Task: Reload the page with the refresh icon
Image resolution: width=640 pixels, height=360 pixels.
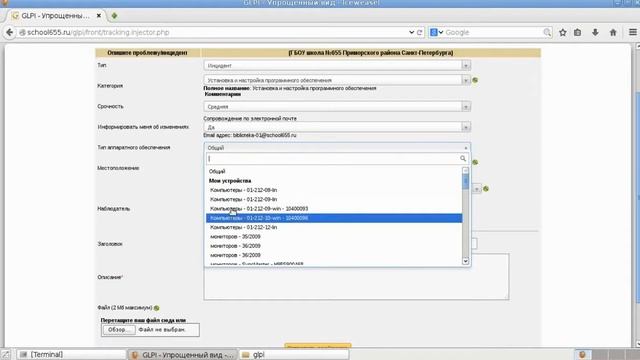Action: click(419, 32)
